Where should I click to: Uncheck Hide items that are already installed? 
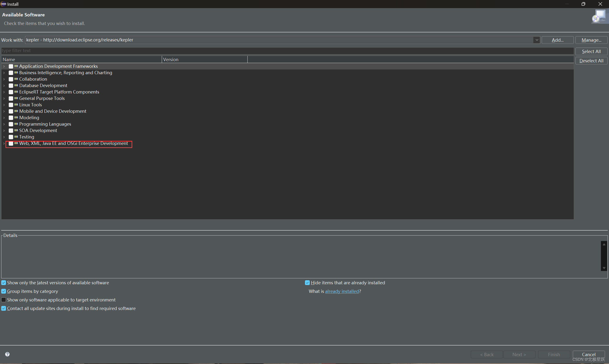pyautogui.click(x=307, y=283)
